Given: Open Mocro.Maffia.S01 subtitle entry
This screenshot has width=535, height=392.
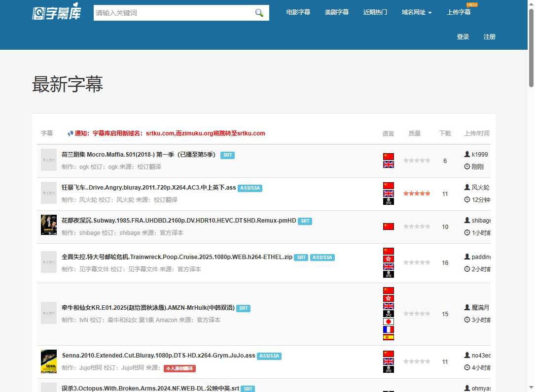Looking at the screenshot, I should point(139,155).
